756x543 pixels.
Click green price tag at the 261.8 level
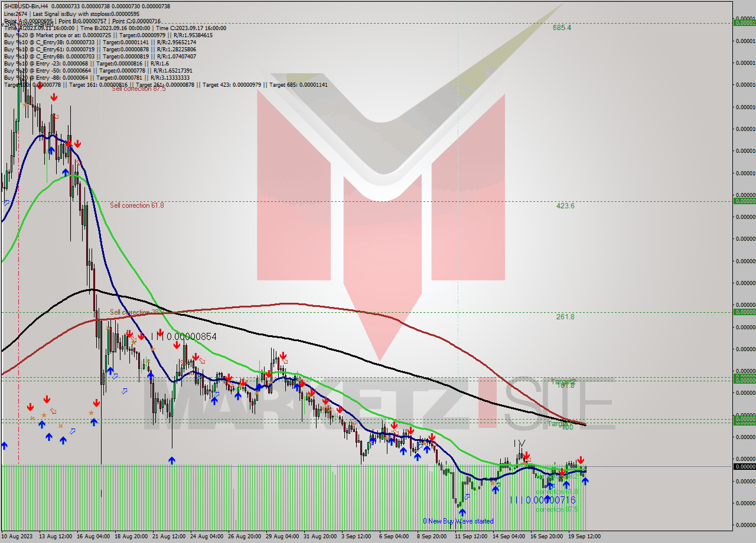click(744, 312)
